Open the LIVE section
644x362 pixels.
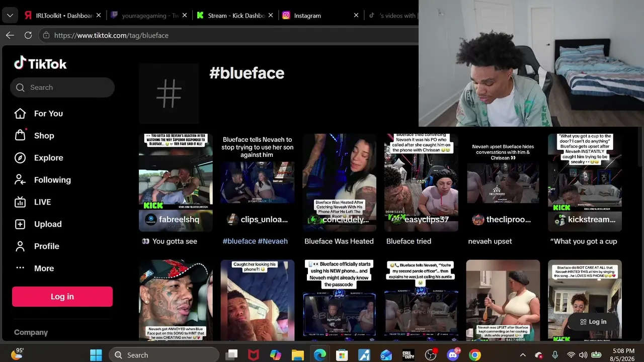point(42,202)
